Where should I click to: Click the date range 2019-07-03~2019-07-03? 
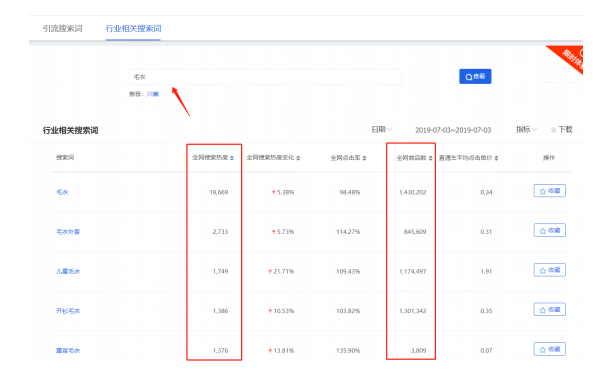click(453, 130)
